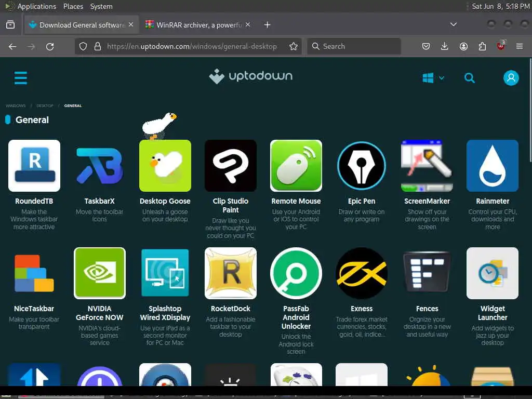Screen dimensions: 532x399
Task: Open Uptodown hamburger menu
Action: pos(21,78)
